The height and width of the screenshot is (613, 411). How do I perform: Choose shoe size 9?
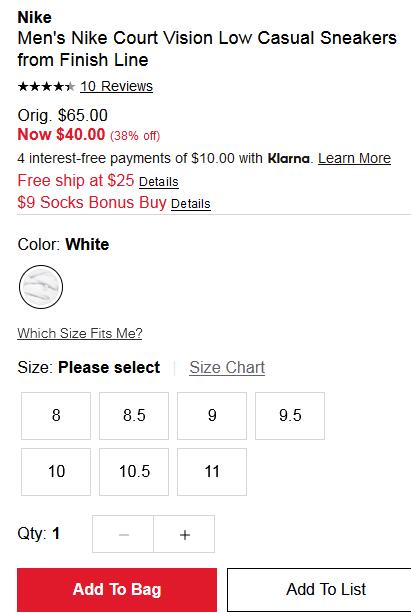point(212,416)
